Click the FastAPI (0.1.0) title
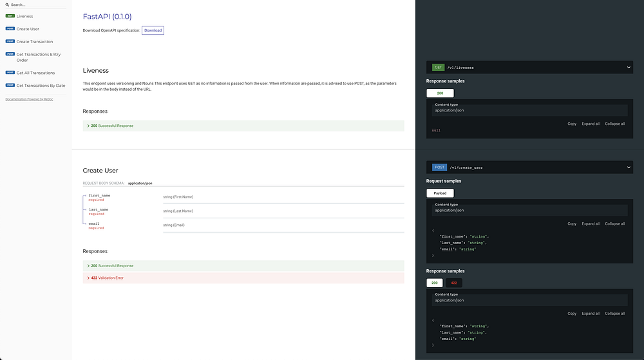This screenshot has height=360, width=644. tap(107, 17)
